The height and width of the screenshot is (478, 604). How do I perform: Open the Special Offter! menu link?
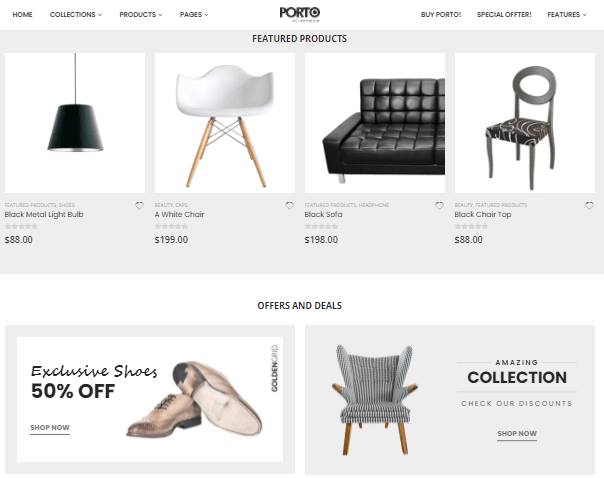[x=504, y=15]
